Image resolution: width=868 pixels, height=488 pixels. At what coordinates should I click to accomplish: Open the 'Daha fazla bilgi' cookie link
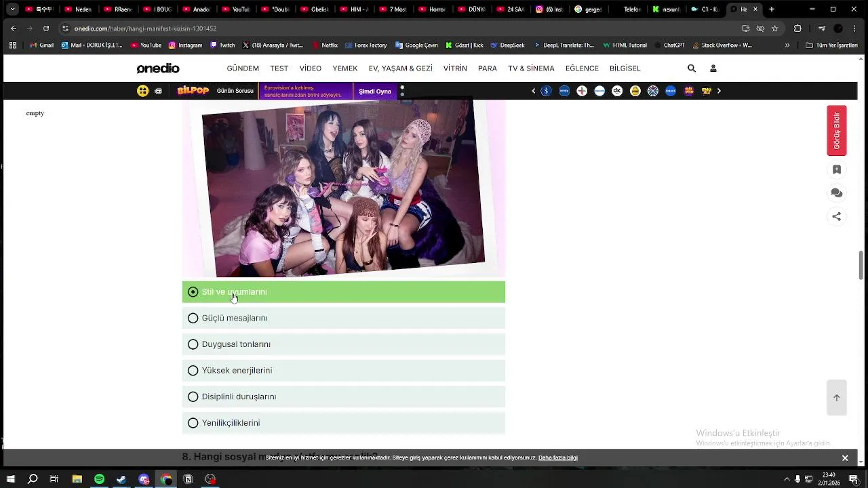pyautogui.click(x=557, y=458)
